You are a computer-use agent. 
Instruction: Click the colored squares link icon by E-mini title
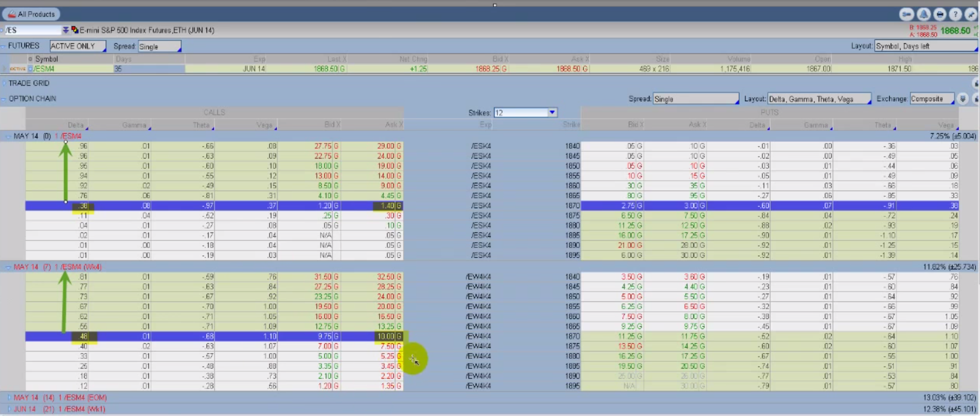click(75, 30)
